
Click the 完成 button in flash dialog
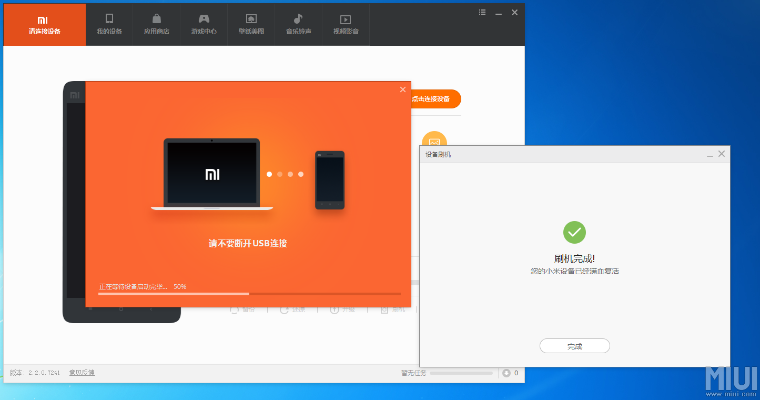(574, 346)
